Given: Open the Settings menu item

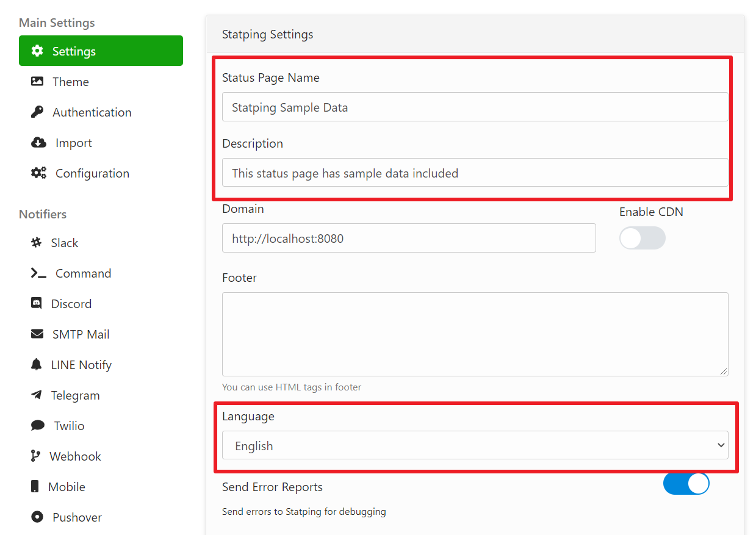Looking at the screenshot, I should click(101, 51).
